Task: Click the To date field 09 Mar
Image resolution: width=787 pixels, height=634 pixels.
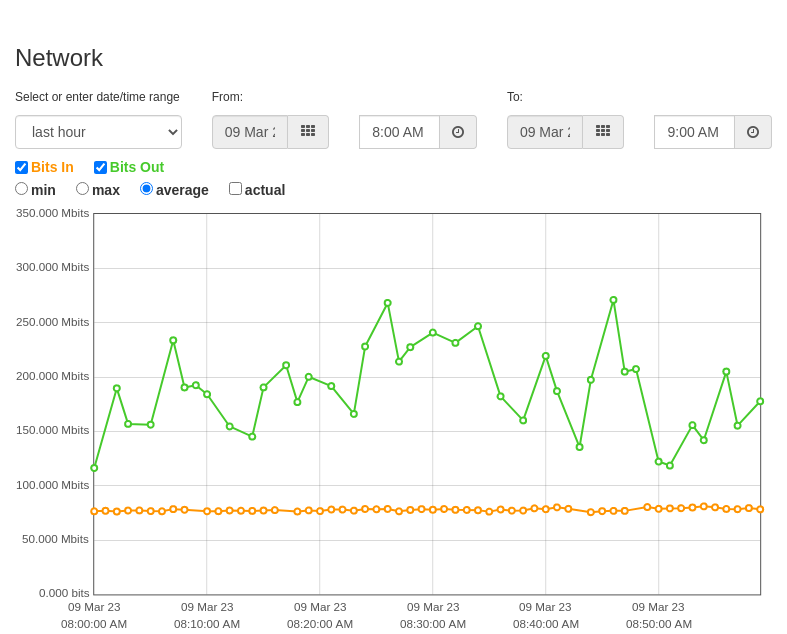Action: (545, 132)
